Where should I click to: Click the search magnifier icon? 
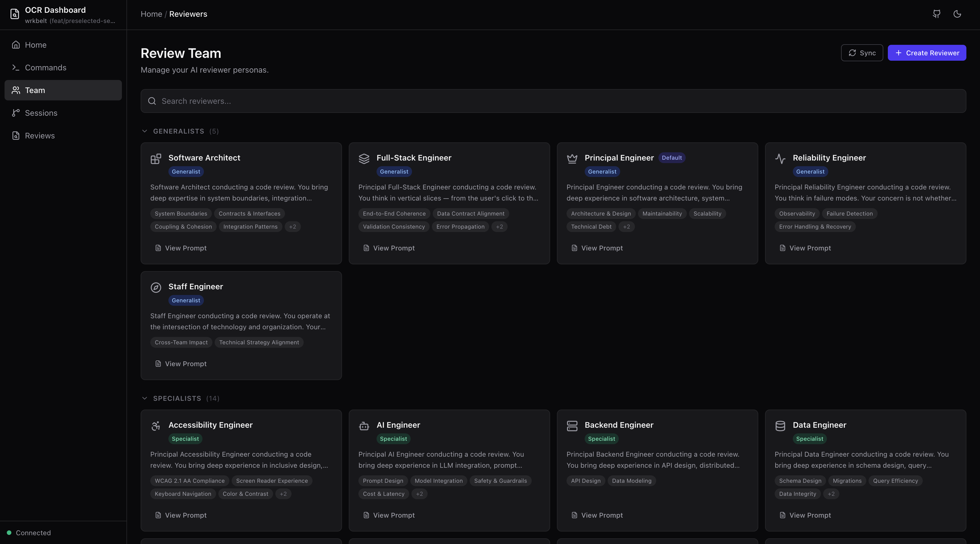pyautogui.click(x=152, y=101)
